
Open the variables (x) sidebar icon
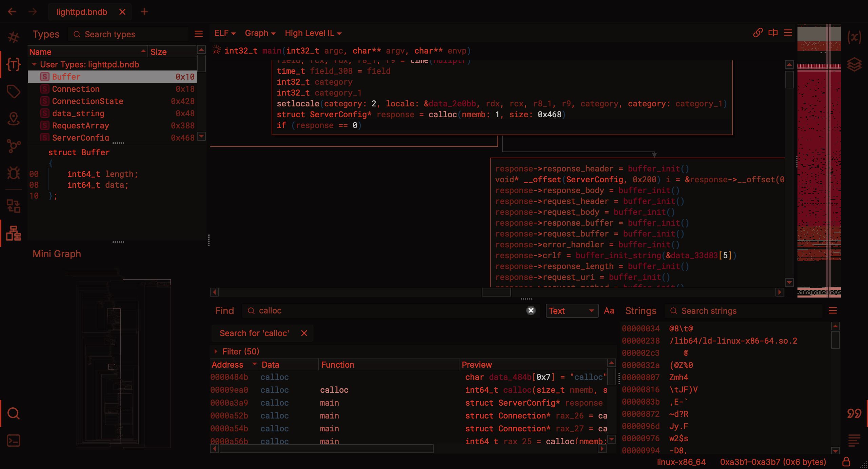click(x=854, y=37)
